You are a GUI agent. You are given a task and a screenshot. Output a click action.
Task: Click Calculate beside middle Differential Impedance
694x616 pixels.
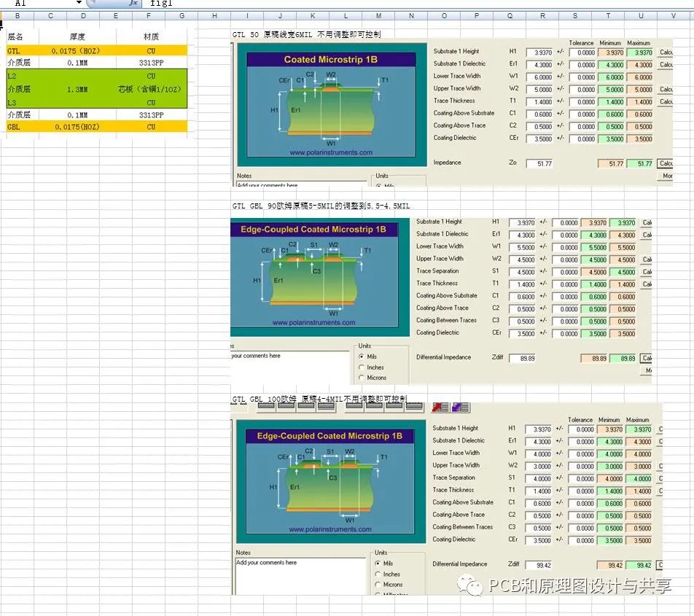pos(647,359)
